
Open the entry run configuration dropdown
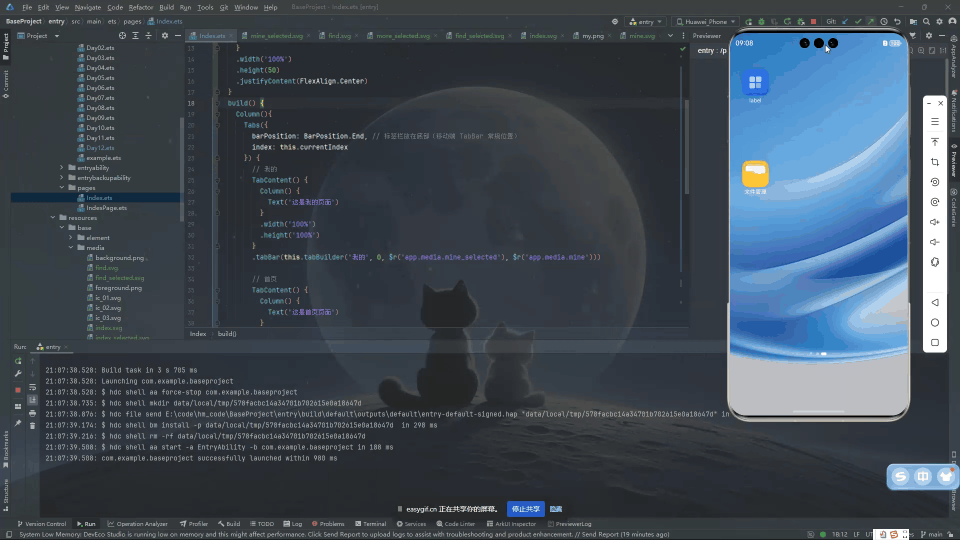(x=646, y=21)
